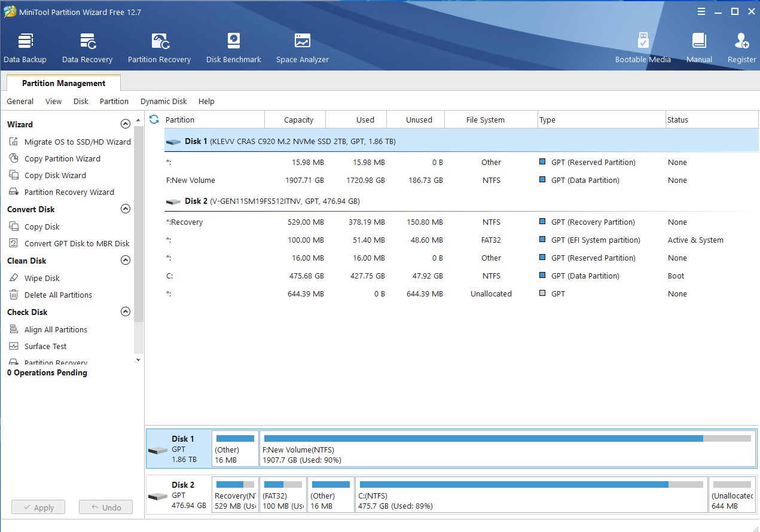Click the F:New Volume block in disk map

(508, 449)
